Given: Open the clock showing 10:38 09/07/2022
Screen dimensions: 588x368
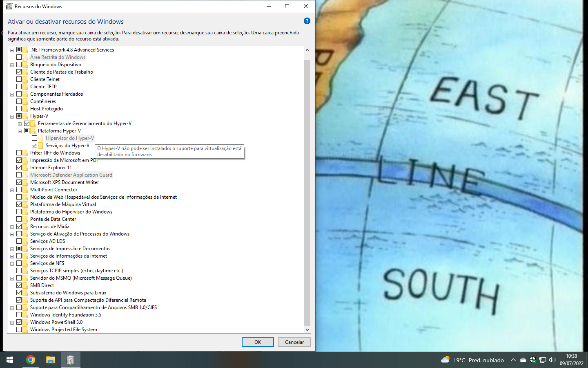Looking at the screenshot, I should point(571,360).
